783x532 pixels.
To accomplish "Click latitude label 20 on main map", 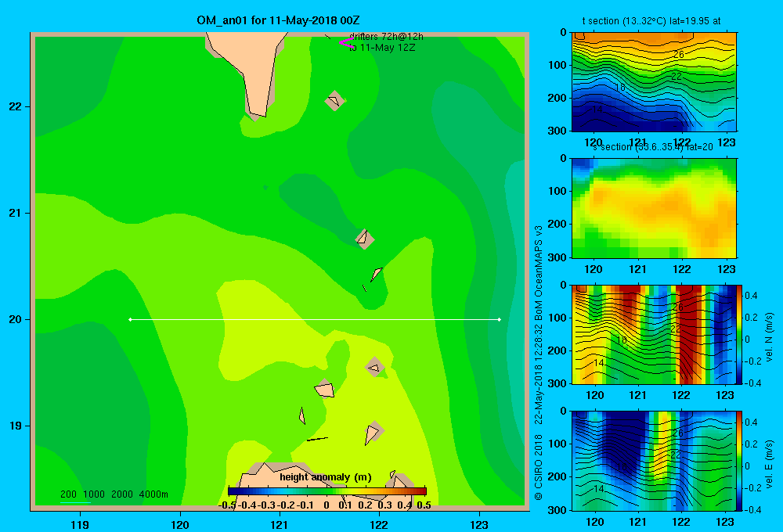I will pyautogui.click(x=16, y=319).
